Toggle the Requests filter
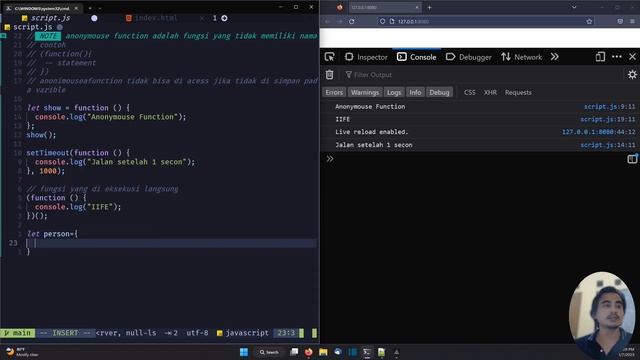This screenshot has width=640, height=360. pyautogui.click(x=518, y=93)
